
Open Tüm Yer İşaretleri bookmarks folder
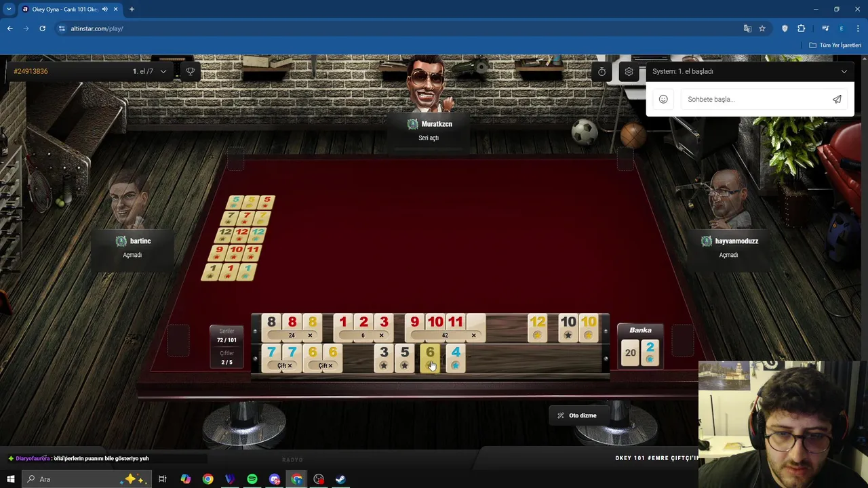click(835, 45)
